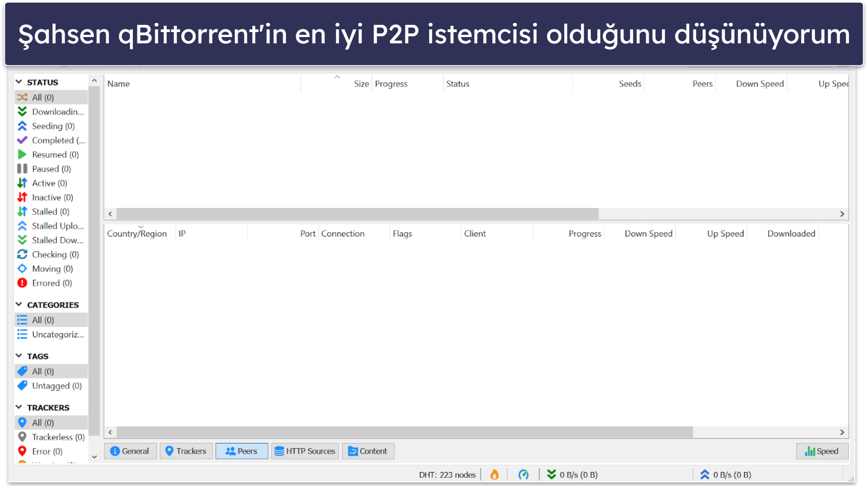
Task: Click the Checking refresh icon
Action: click(x=22, y=254)
